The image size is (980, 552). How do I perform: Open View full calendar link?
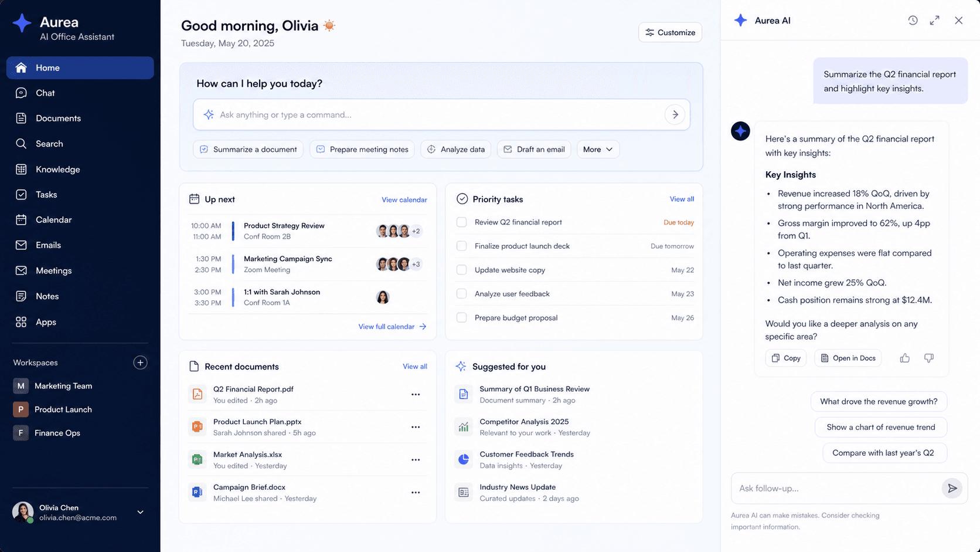point(392,327)
